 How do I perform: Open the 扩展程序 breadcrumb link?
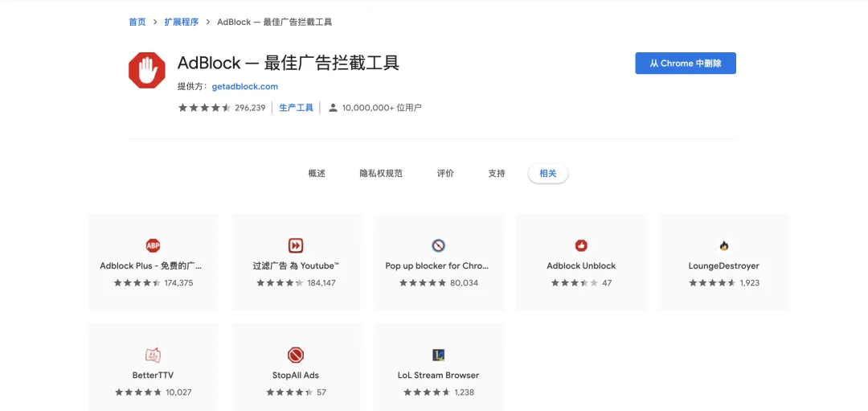181,23
